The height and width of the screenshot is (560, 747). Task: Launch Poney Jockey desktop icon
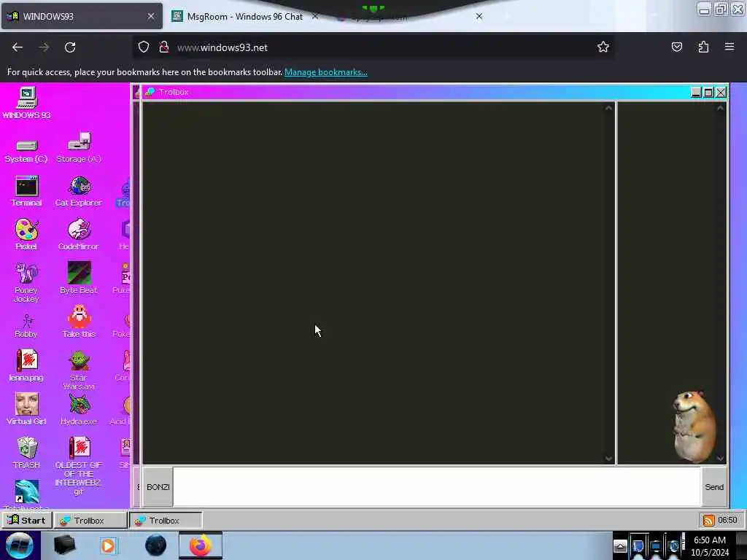tap(26, 283)
